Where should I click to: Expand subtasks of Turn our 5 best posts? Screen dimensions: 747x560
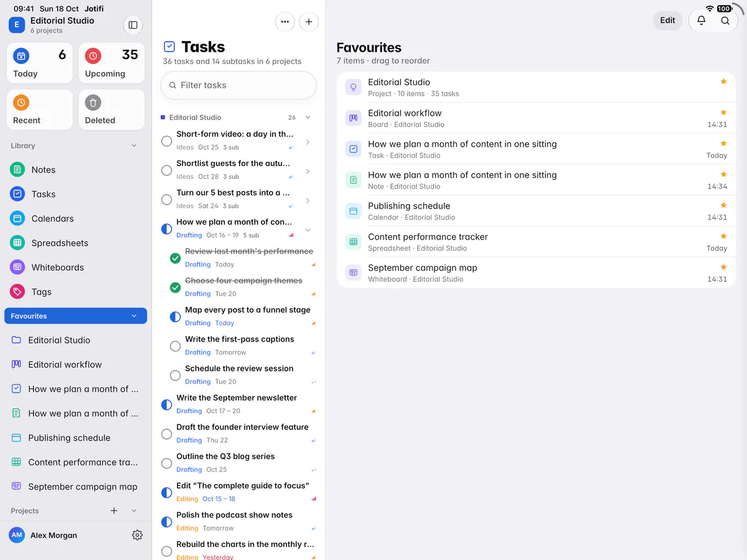pos(308,200)
